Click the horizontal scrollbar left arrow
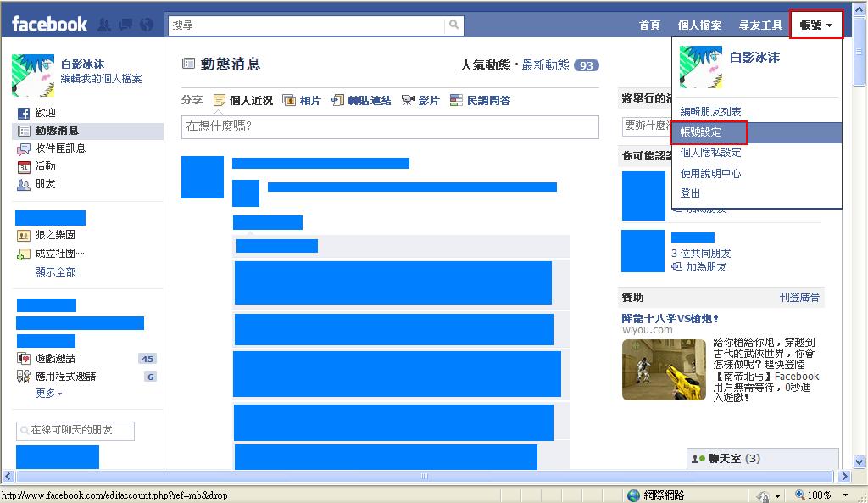Viewport: 868px width, 503px height. [x=8, y=477]
